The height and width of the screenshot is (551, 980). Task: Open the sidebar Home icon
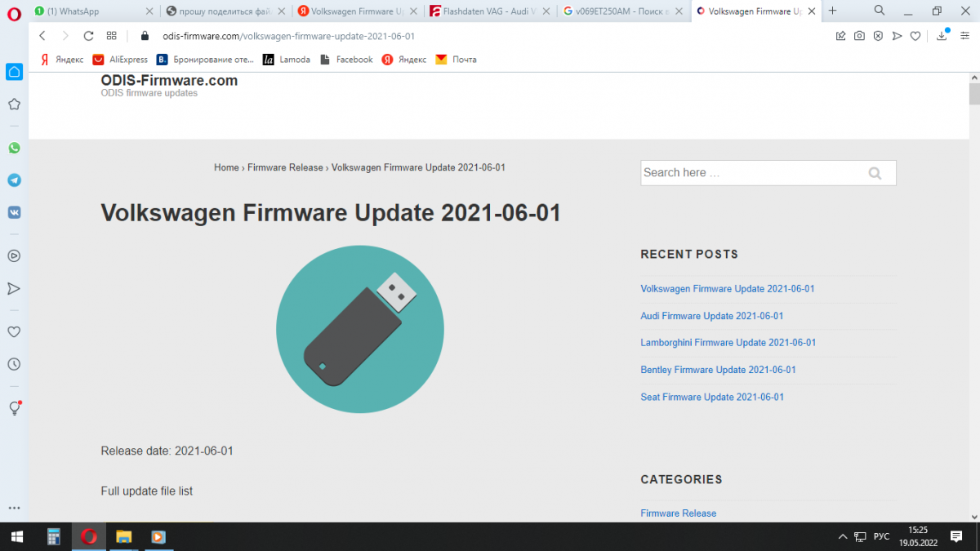point(14,72)
